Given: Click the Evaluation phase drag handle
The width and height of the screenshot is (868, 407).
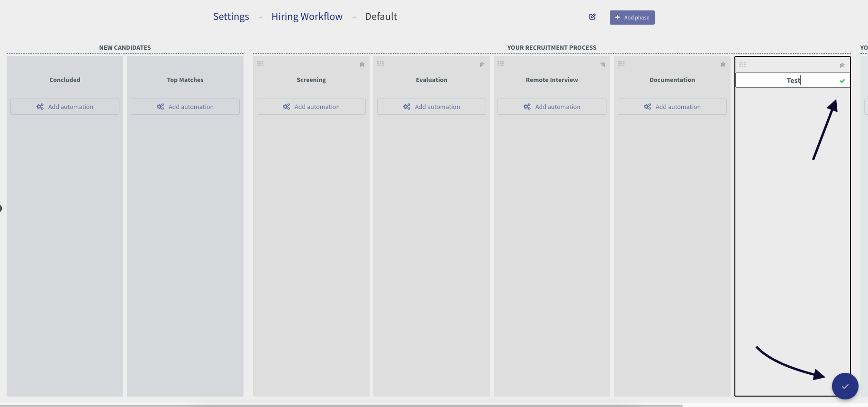Looking at the screenshot, I should [380, 64].
